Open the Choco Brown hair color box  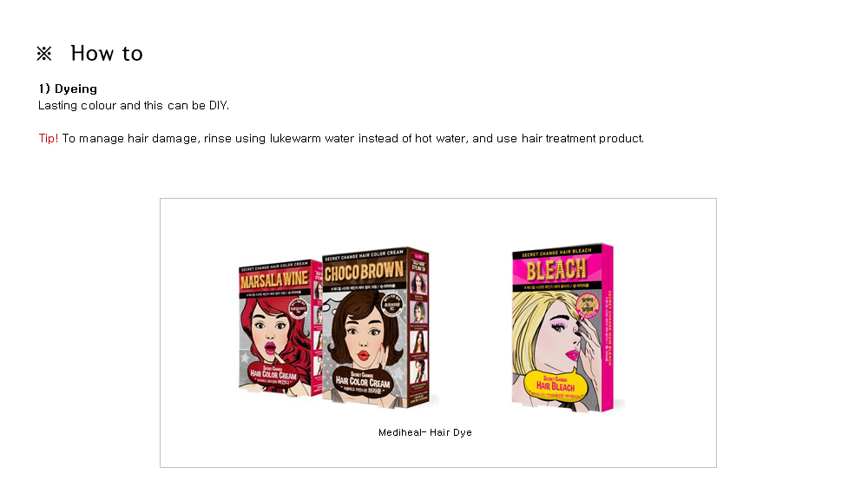[376, 327]
